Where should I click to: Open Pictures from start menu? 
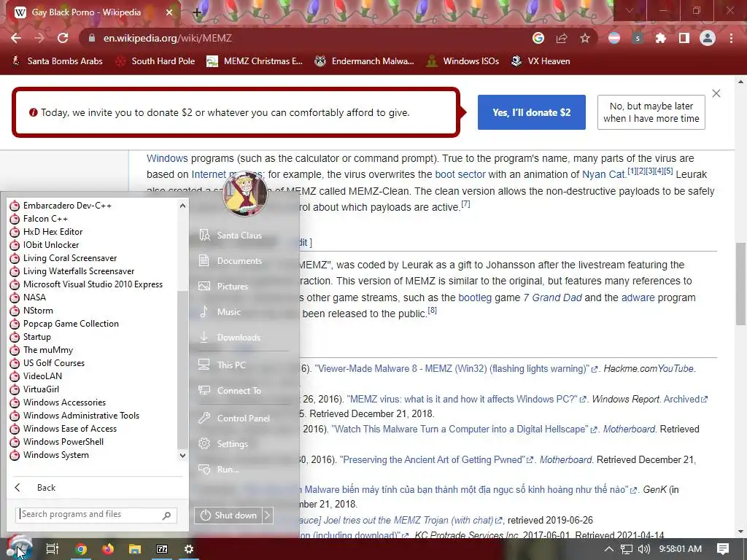point(233,286)
